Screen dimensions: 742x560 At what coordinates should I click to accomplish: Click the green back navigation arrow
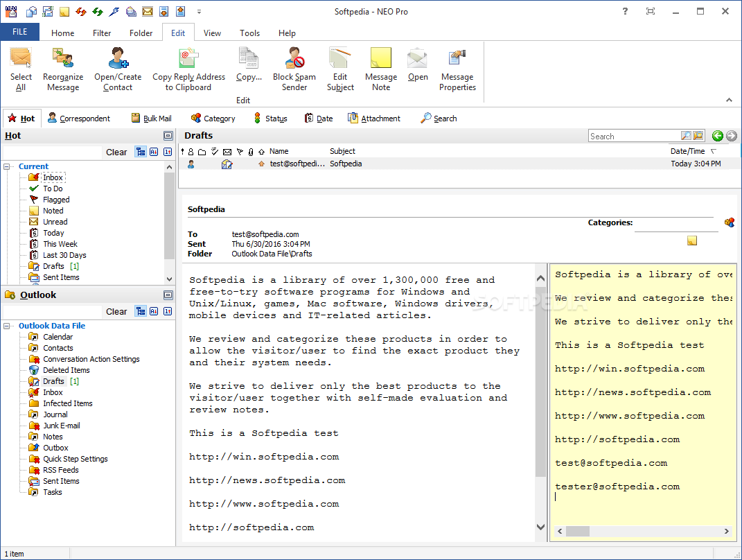click(717, 136)
